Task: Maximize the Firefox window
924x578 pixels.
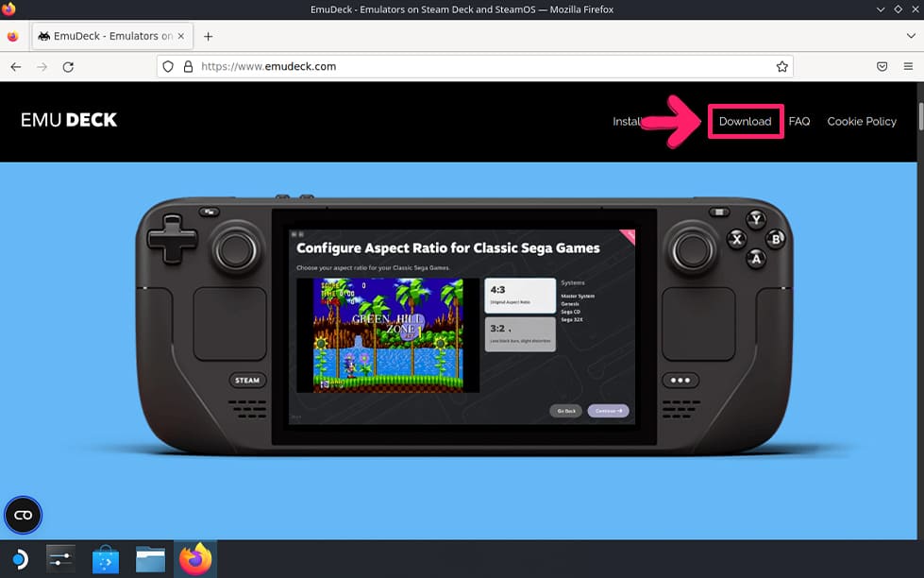Action: click(x=899, y=9)
